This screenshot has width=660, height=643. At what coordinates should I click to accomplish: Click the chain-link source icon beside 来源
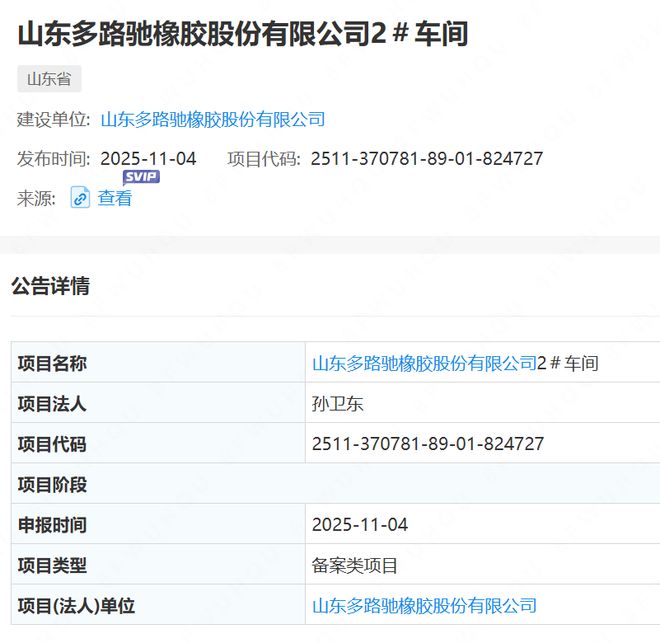tap(80, 198)
